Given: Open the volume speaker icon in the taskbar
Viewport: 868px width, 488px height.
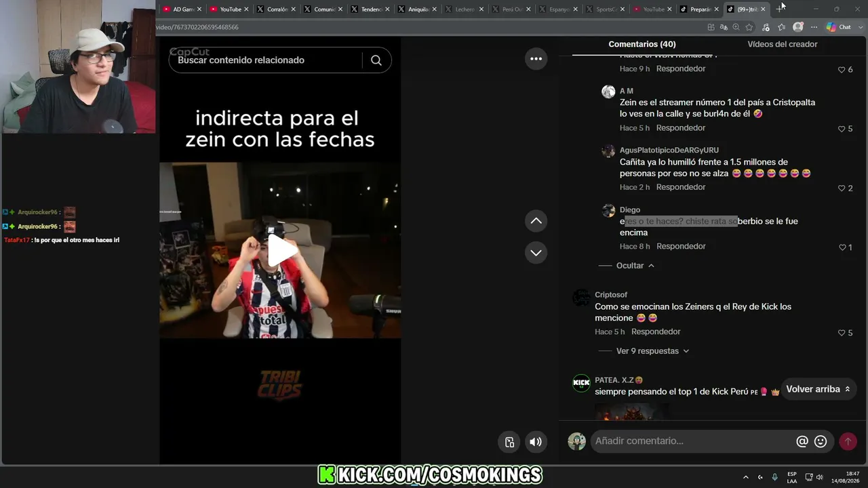Looking at the screenshot, I should pyautogui.click(x=819, y=477).
